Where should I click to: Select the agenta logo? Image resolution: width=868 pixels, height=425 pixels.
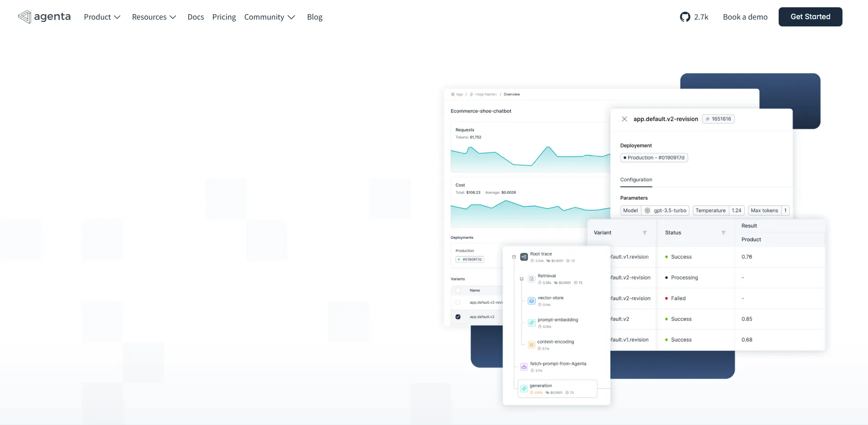pyautogui.click(x=44, y=17)
